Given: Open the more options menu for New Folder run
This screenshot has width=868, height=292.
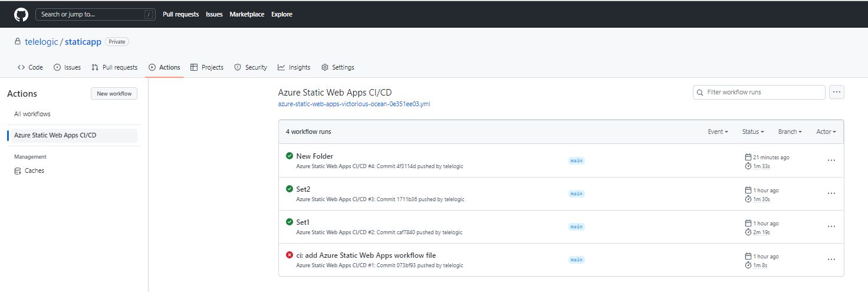Looking at the screenshot, I should tap(831, 160).
